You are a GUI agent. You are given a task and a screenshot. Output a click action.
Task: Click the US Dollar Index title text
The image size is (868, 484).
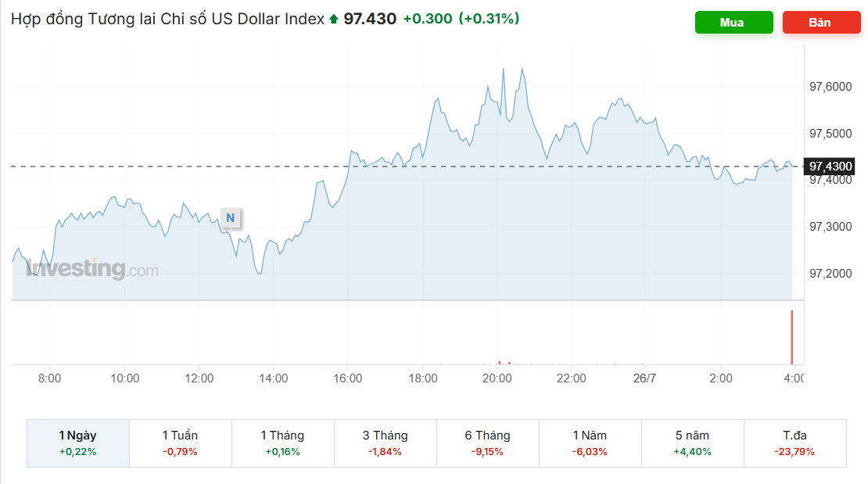(268, 19)
